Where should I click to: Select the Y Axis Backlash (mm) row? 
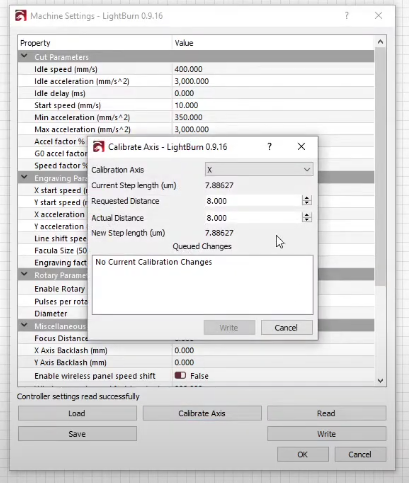pos(196,362)
